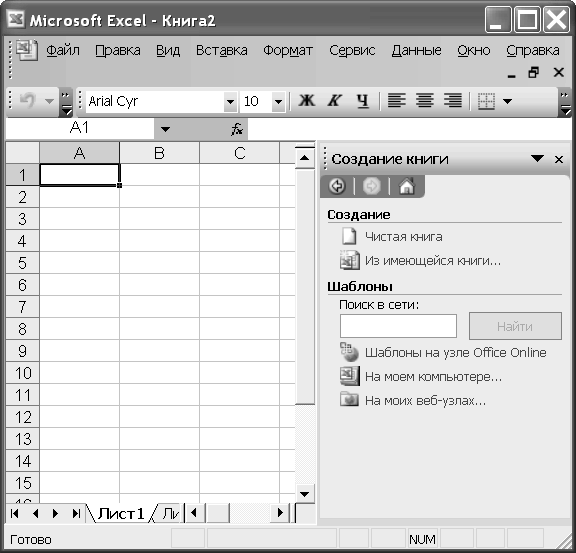Viewport: 576px width, 553px height.
Task: Click На моем компьютере templates link
Action: point(433,377)
